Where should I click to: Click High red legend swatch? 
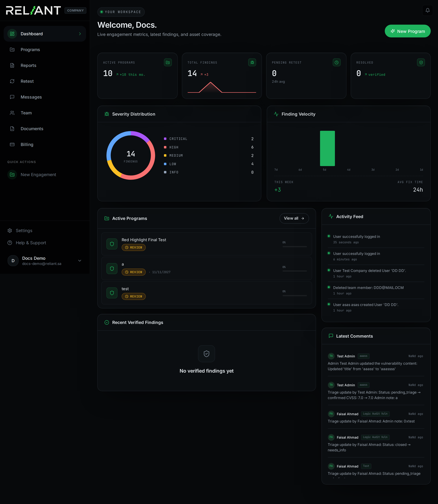point(165,147)
